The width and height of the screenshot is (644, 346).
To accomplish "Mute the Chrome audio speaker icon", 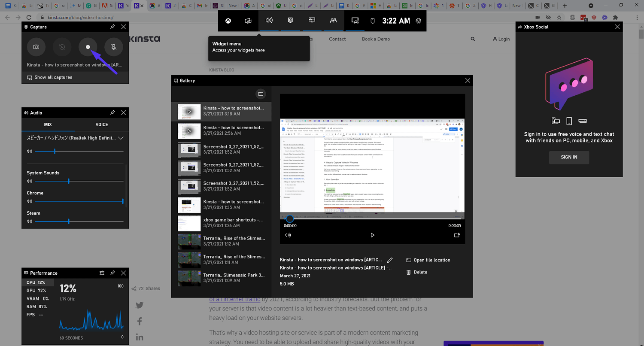I will click(x=30, y=201).
